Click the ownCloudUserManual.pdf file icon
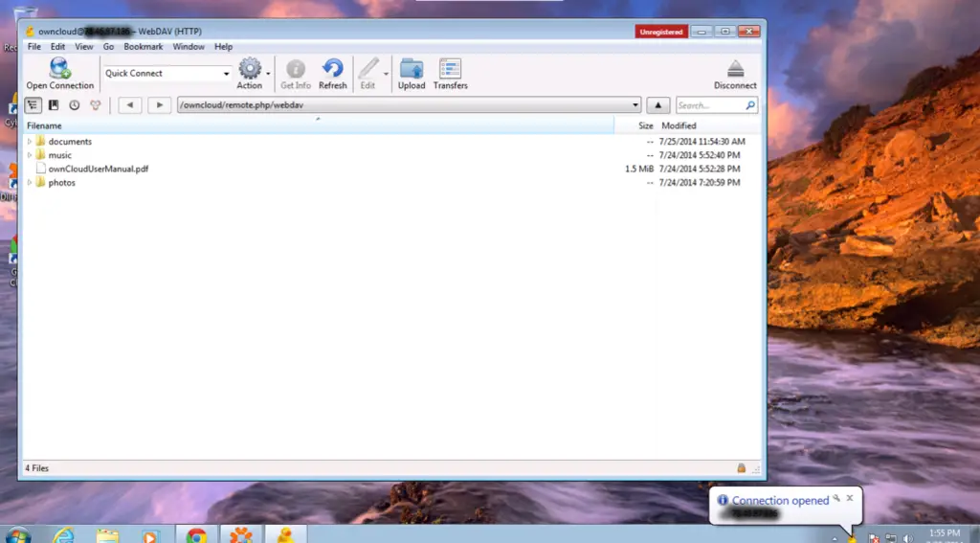Image resolution: width=980 pixels, height=543 pixels. (x=40, y=169)
